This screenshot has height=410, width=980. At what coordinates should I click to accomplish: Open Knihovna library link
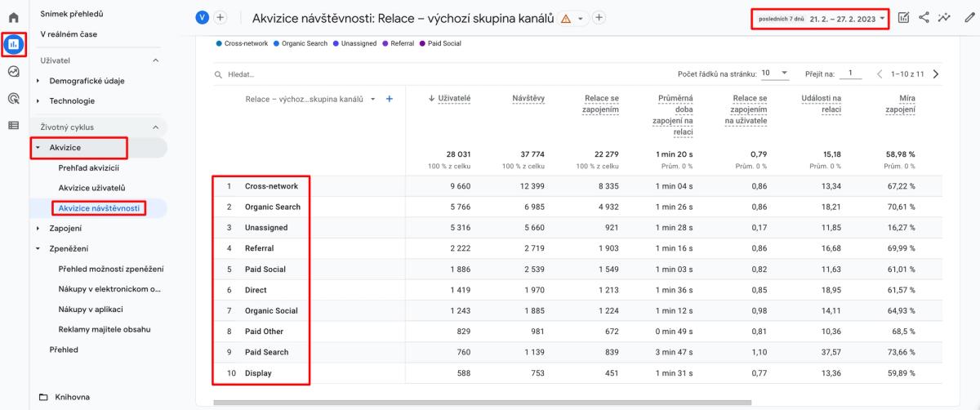coord(72,398)
